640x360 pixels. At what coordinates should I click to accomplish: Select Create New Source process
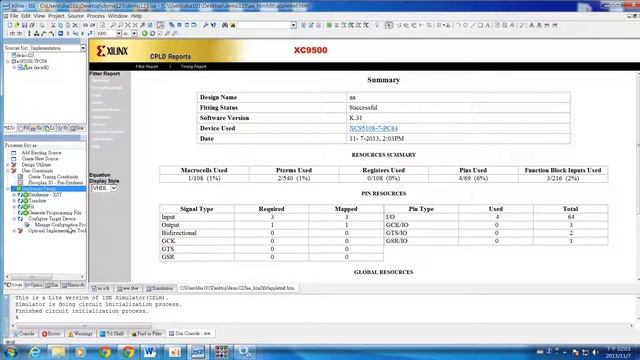[x=40, y=159]
